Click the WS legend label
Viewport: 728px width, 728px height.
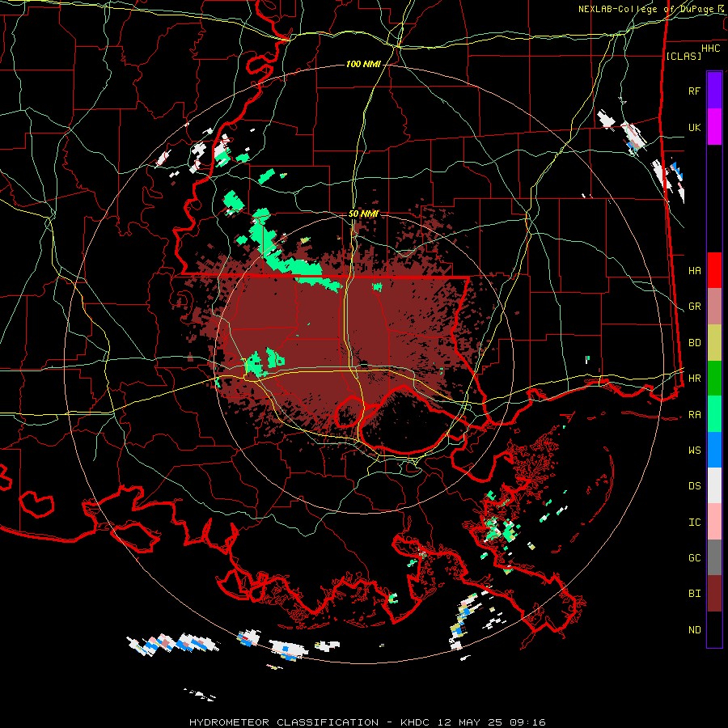click(694, 451)
